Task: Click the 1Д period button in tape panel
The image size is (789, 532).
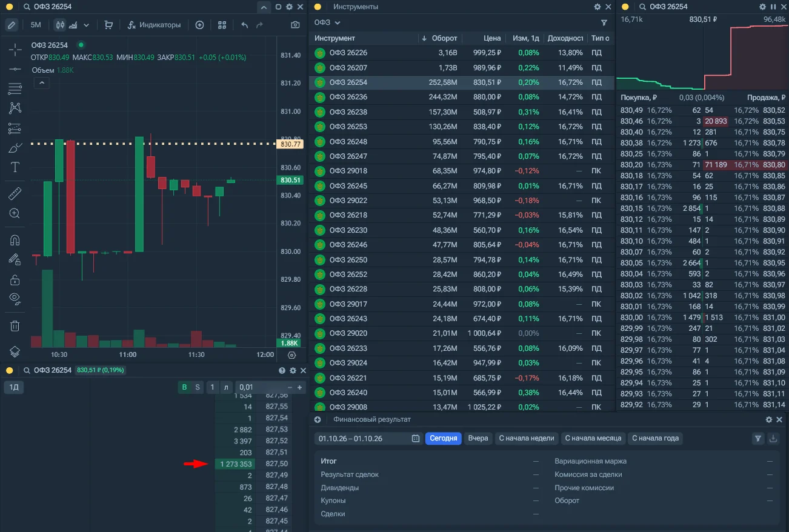Action: coord(14,387)
